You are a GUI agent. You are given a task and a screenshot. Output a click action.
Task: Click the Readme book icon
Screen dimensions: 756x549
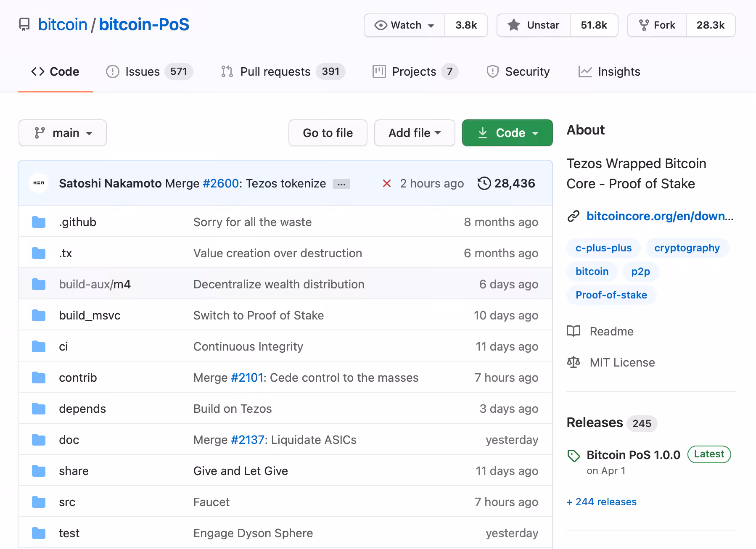pos(574,331)
